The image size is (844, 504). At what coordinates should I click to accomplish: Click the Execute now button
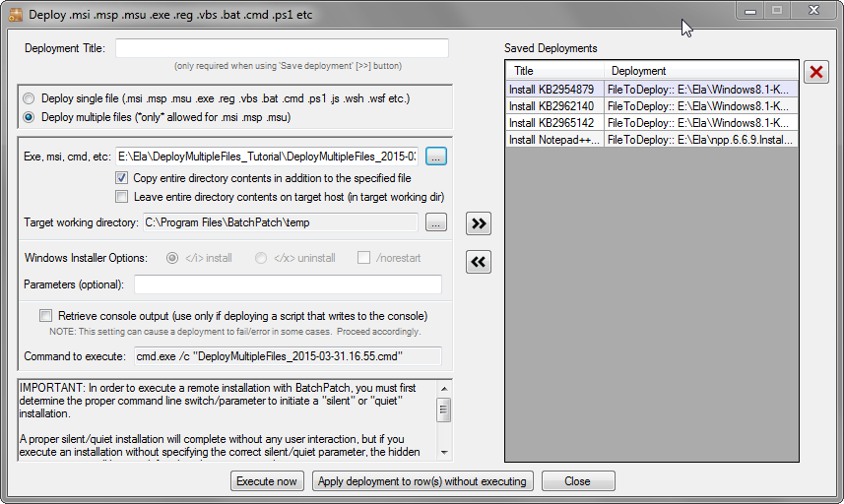click(267, 481)
